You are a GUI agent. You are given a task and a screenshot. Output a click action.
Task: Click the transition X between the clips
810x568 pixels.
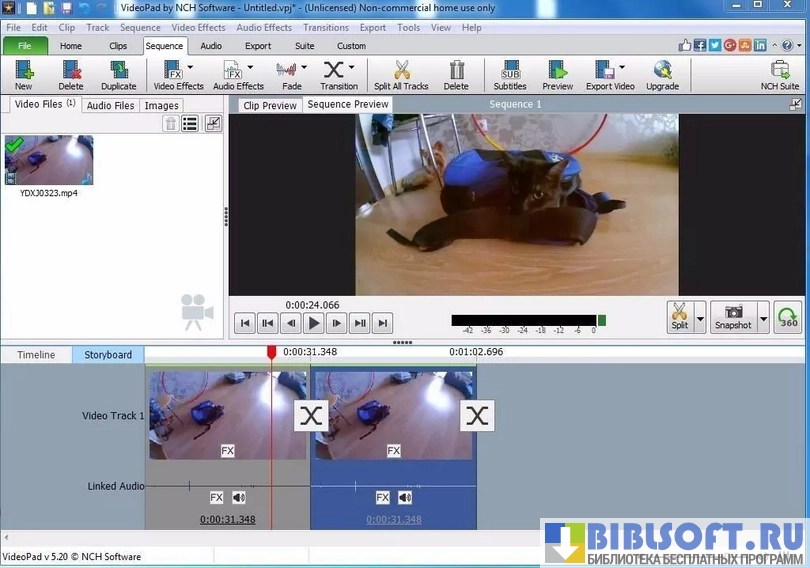click(x=311, y=416)
